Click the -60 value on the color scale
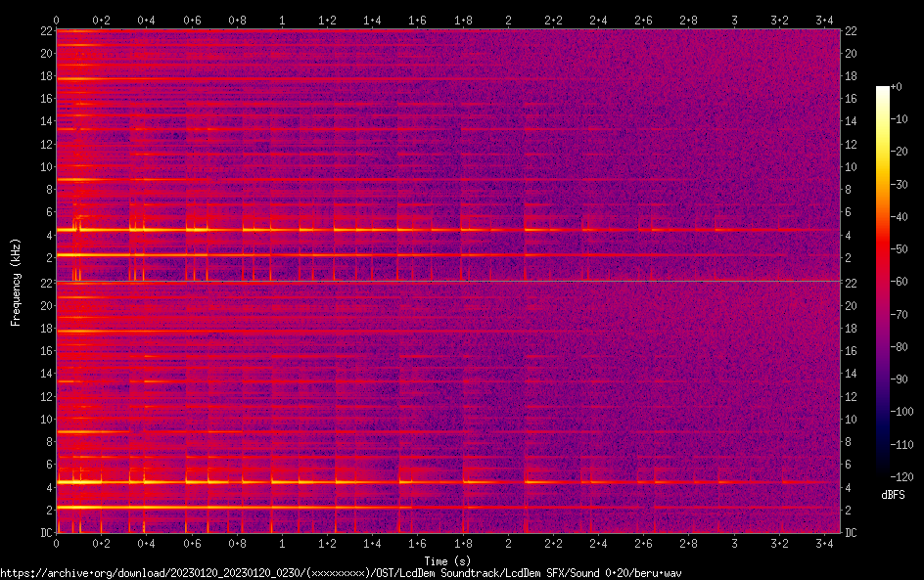Screen dimensions: 924x580 899,282
